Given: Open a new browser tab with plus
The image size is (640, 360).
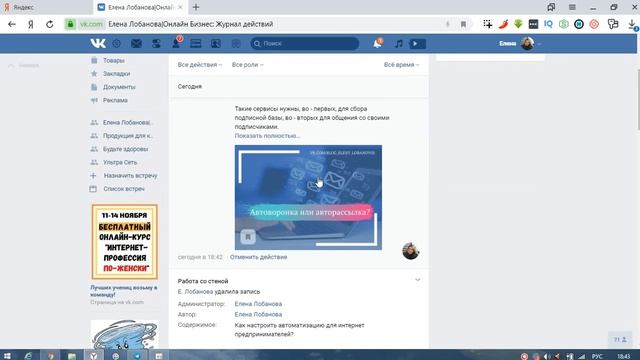Looking at the screenshot, I should [x=196, y=7].
